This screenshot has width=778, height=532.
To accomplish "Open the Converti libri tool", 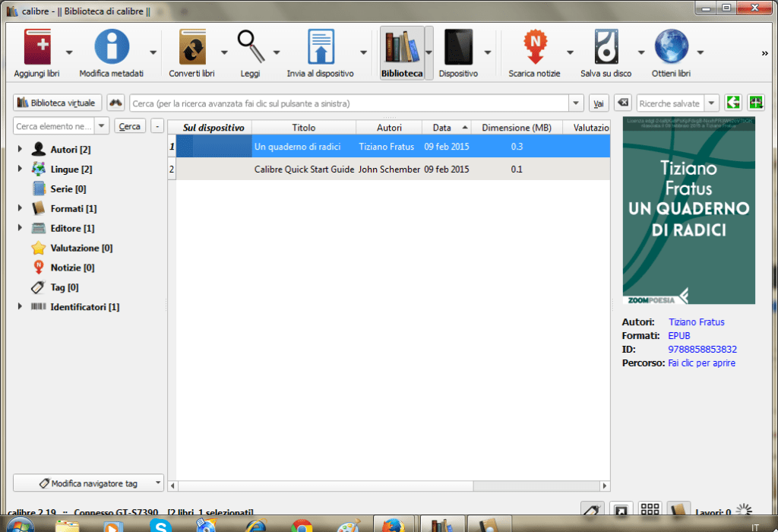I will pos(193,47).
